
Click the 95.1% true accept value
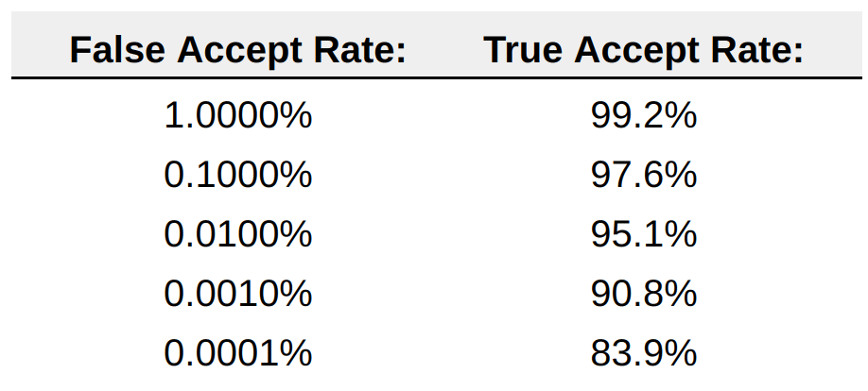tap(644, 234)
